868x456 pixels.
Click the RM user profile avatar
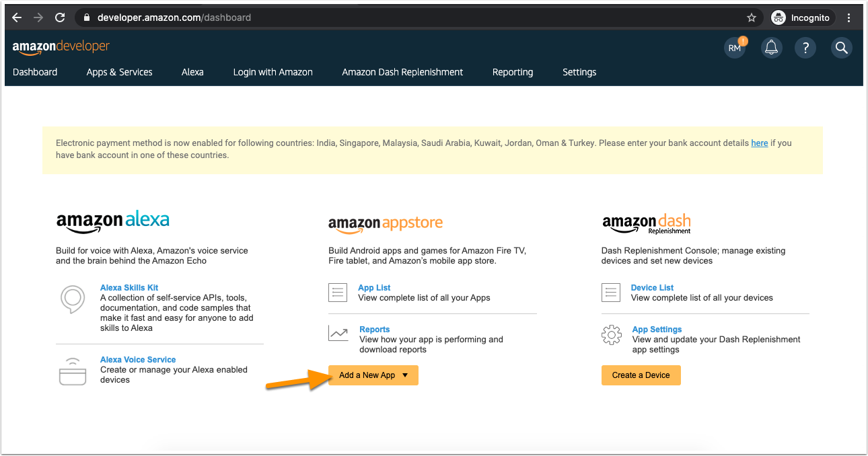click(x=735, y=48)
